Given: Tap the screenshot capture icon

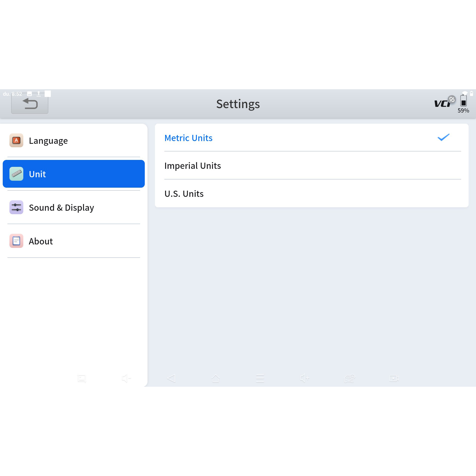Looking at the screenshot, I should click(x=82, y=379).
